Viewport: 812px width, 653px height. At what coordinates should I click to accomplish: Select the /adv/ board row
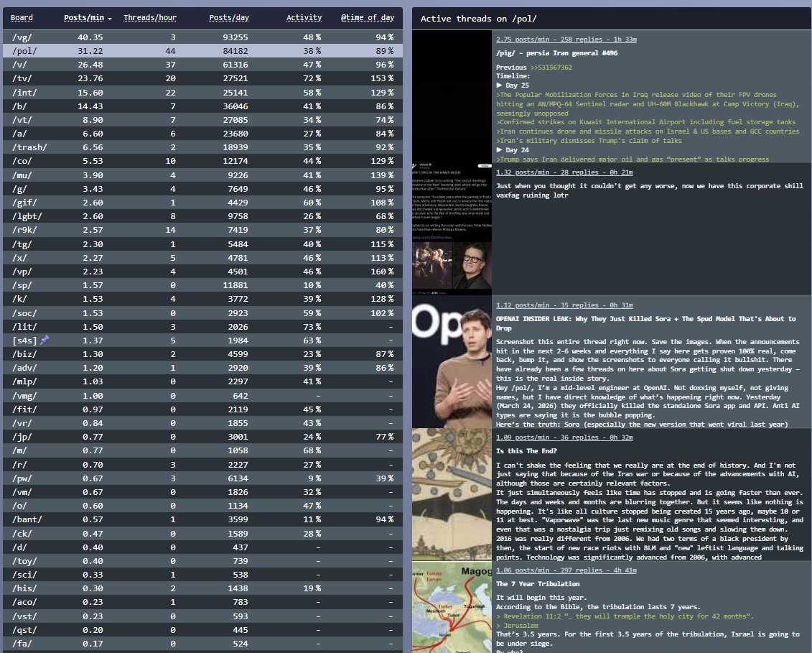tap(202, 368)
